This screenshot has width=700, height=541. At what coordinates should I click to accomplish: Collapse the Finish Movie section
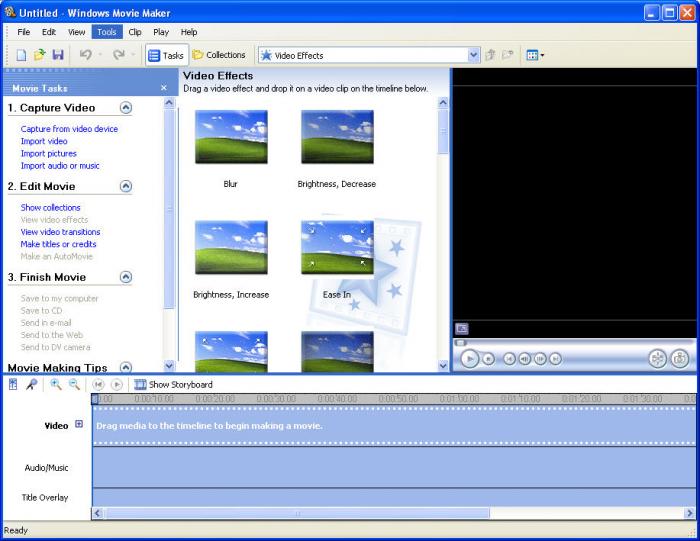coord(126,277)
